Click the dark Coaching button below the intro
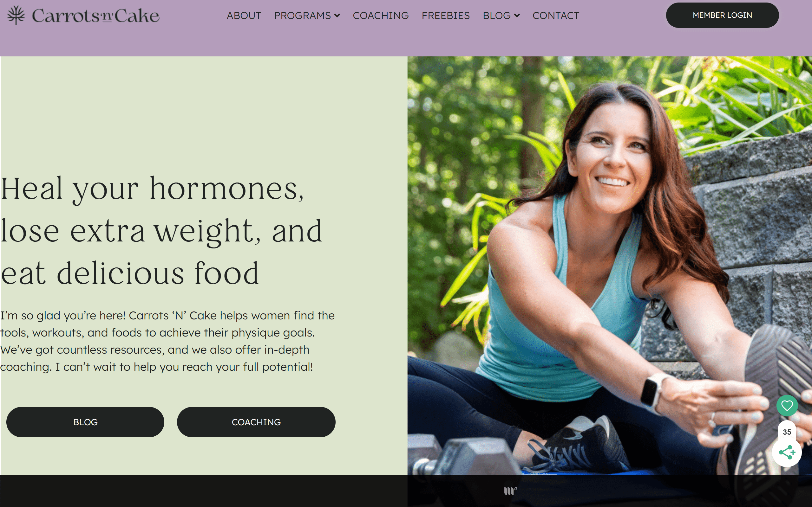The width and height of the screenshot is (812, 507). (256, 422)
